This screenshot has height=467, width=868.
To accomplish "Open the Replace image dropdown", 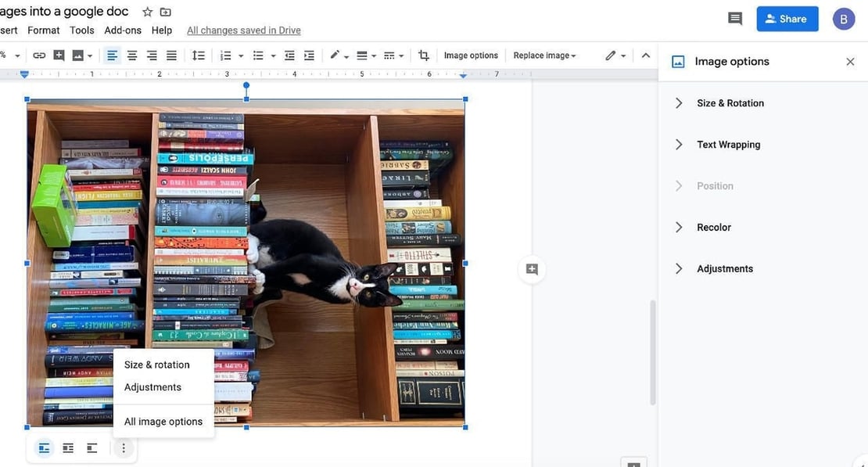I will pos(545,55).
